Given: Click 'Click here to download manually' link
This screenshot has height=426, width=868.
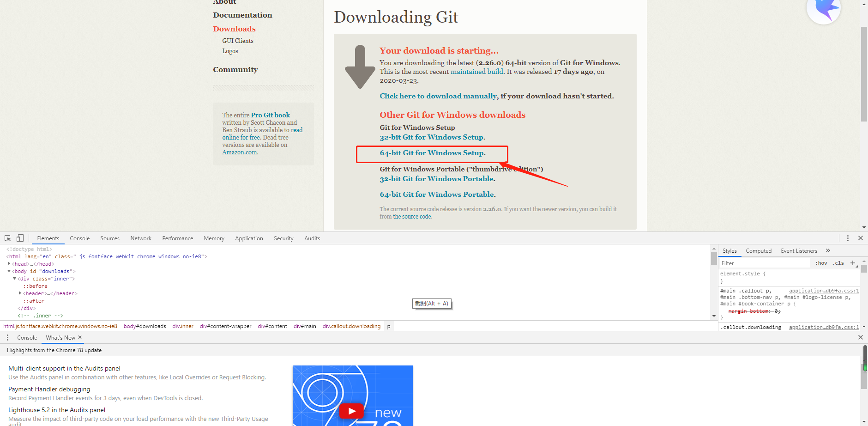Looking at the screenshot, I should [x=438, y=96].
